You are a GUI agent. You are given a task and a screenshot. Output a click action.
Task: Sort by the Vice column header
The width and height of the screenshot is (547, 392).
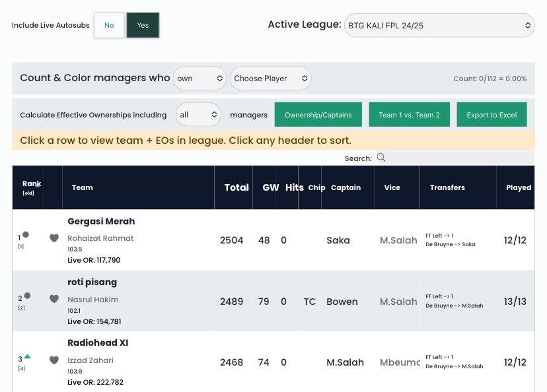pos(397,187)
